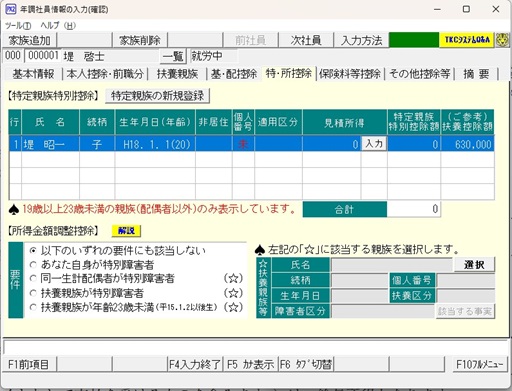Click 特定親族の新規登録 button

(x=157, y=96)
